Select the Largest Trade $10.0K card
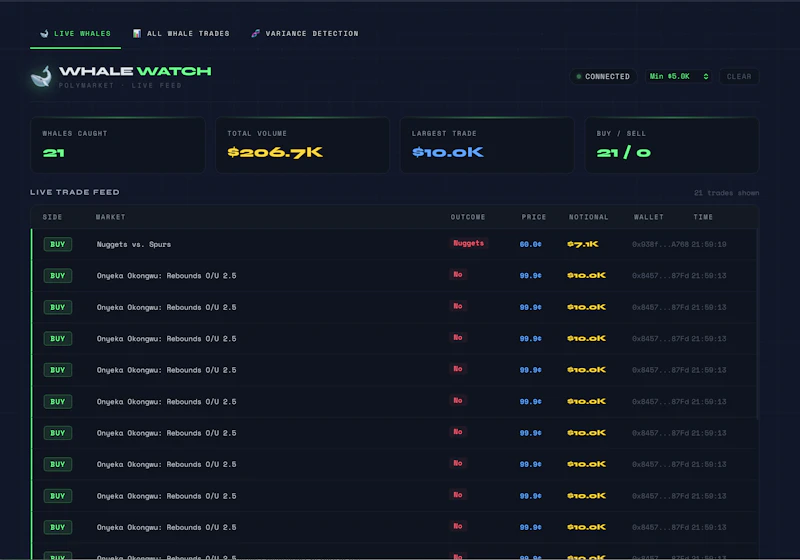 pyautogui.click(x=487, y=145)
